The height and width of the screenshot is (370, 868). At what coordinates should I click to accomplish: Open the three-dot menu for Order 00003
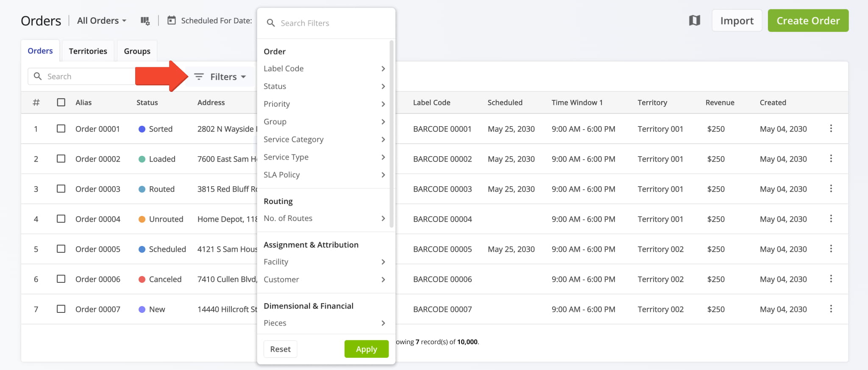tap(831, 188)
